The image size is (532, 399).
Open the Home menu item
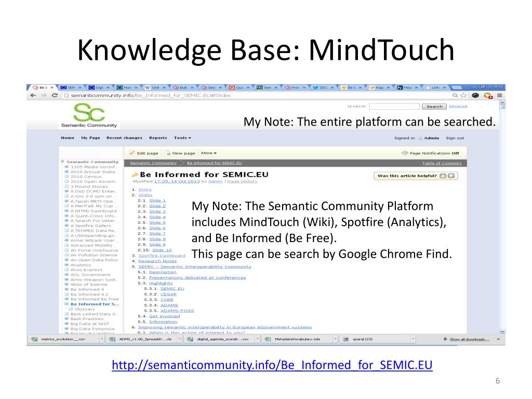pyautogui.click(x=68, y=138)
